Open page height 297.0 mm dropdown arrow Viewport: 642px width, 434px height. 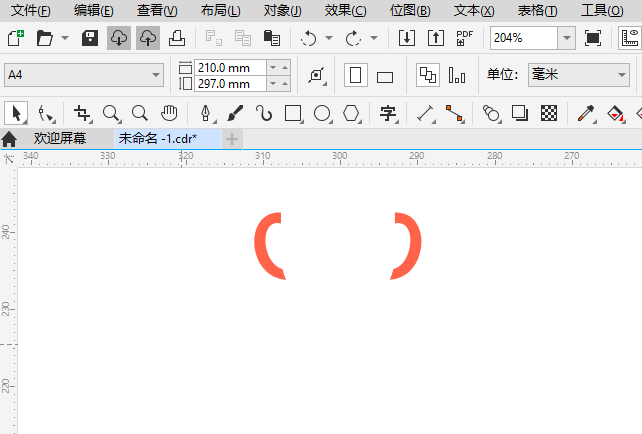coord(273,84)
